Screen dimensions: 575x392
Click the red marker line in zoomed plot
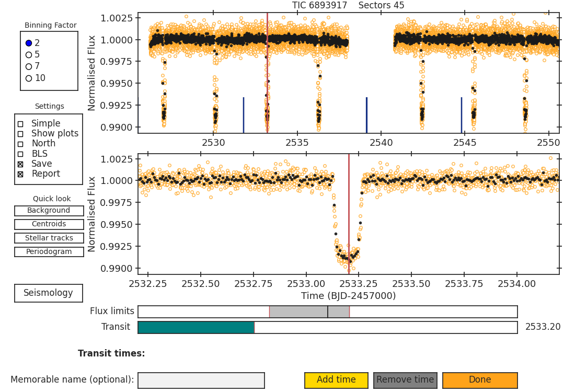[x=349, y=214]
